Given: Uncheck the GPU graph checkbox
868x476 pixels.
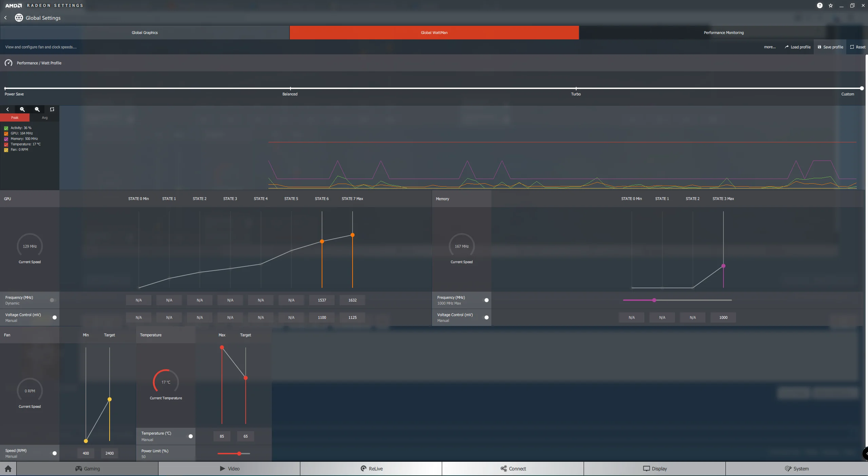Looking at the screenshot, I should pos(6,133).
